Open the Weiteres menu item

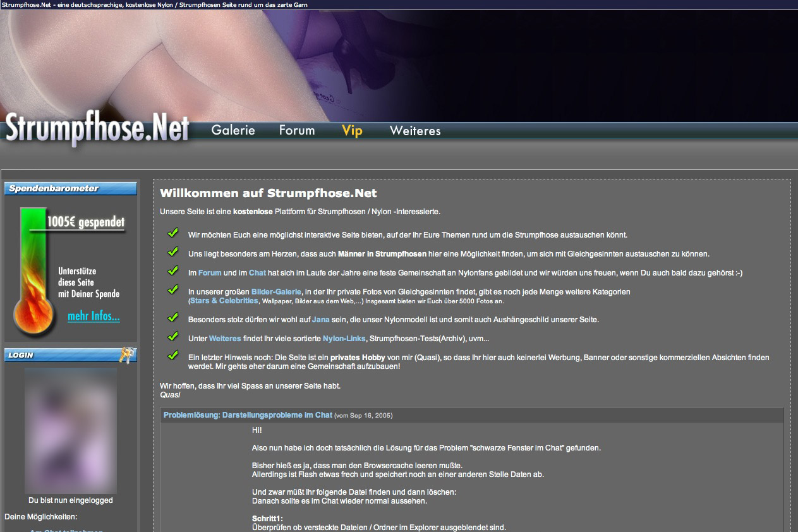(415, 131)
